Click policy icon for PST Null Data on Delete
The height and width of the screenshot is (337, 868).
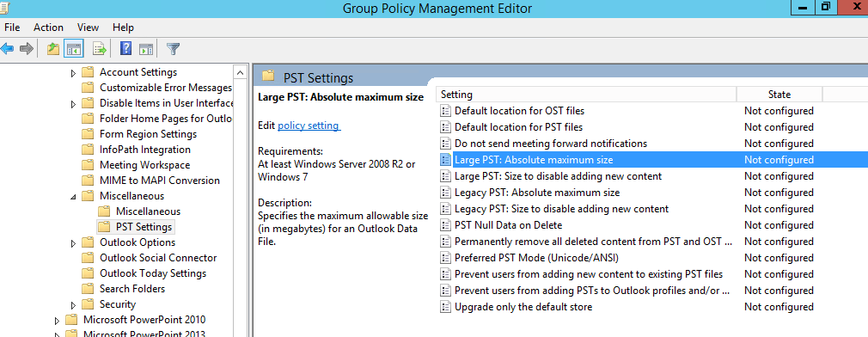coord(446,225)
